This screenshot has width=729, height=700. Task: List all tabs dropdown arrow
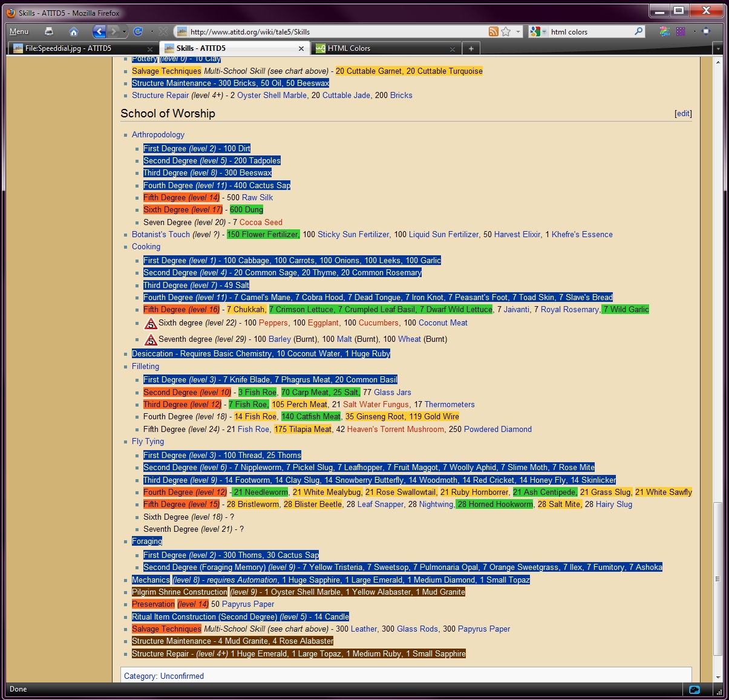pos(718,48)
